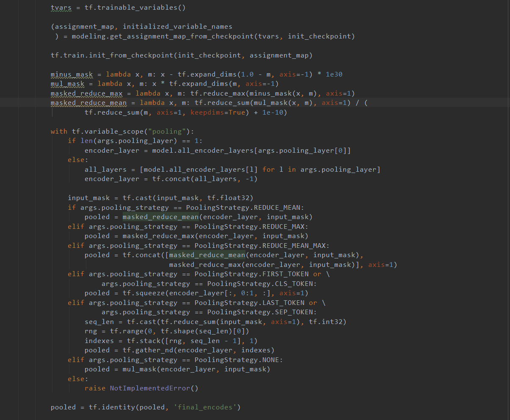Click the mul_mask variable name
The image size is (510, 420).
point(67,84)
